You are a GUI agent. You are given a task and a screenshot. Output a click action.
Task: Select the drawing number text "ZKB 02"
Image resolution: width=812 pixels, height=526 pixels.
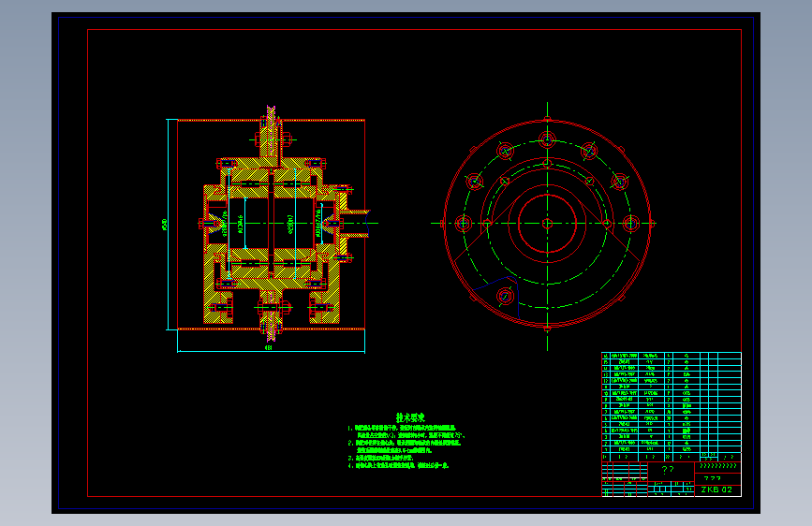[x=716, y=489]
